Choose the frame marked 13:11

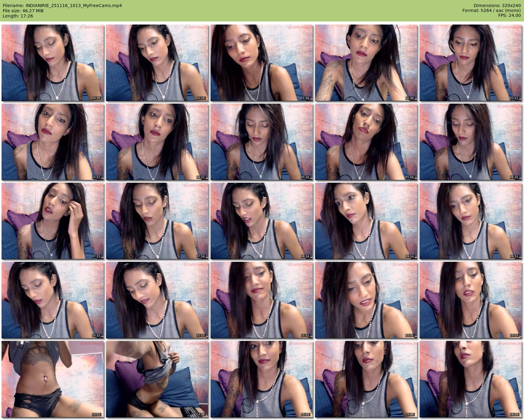click(x=471, y=300)
